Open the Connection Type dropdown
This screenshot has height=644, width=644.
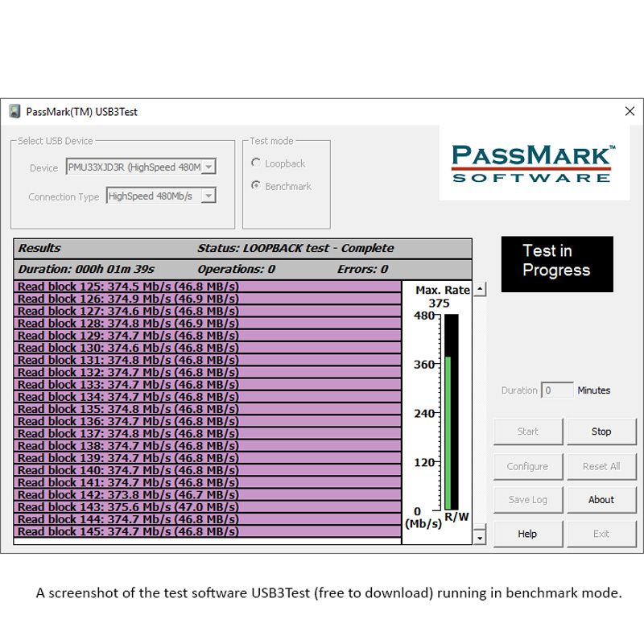click(208, 196)
